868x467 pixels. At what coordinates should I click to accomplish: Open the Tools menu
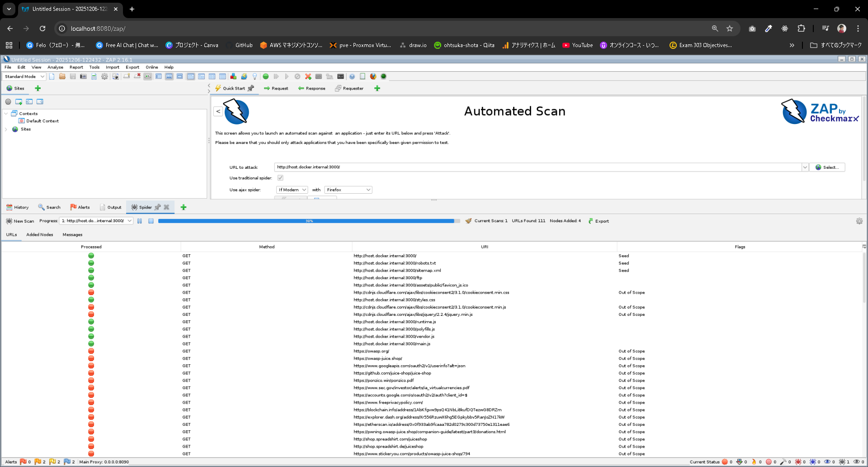coord(94,67)
